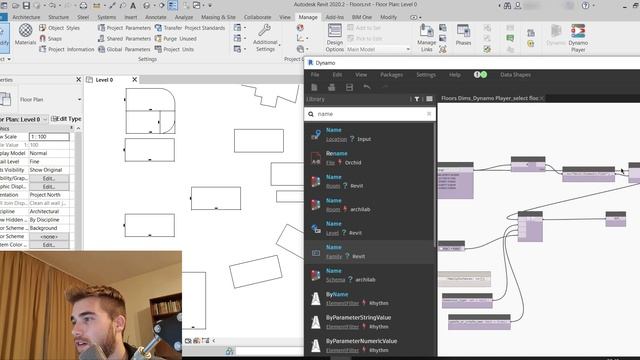Select Name Schema archilab search result
The width and height of the screenshot is (640, 360).
(x=369, y=275)
